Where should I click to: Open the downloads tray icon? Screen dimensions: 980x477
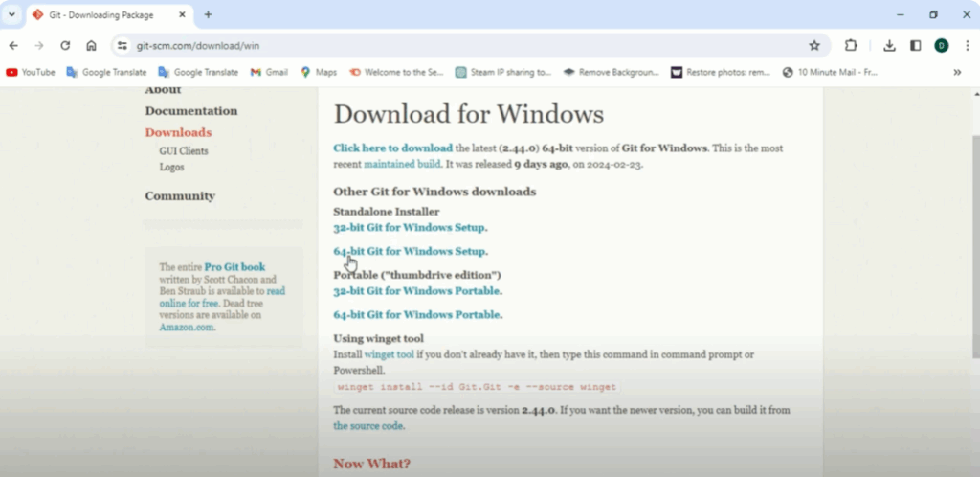click(x=889, y=46)
